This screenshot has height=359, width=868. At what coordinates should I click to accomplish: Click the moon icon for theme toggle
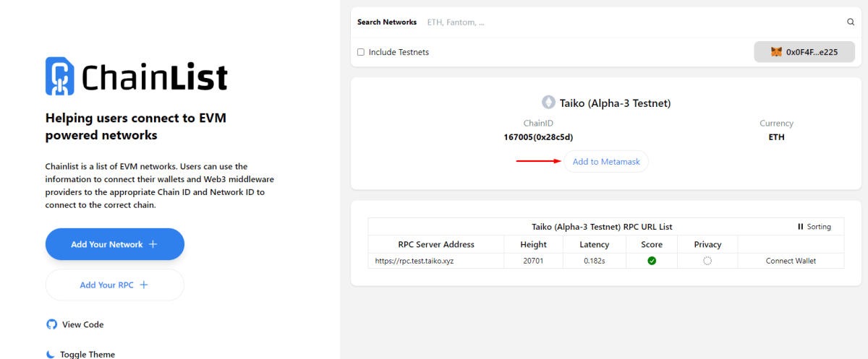pos(51,354)
